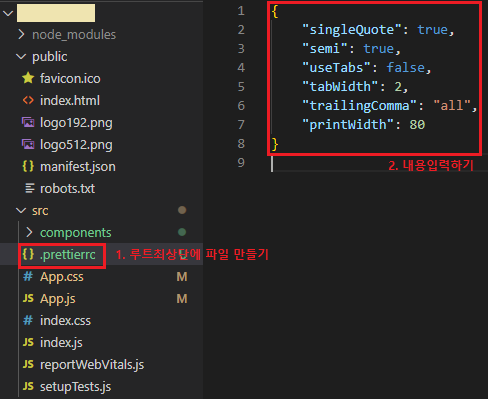
Task: Click the JS icon of App.js
Action: click(28, 298)
